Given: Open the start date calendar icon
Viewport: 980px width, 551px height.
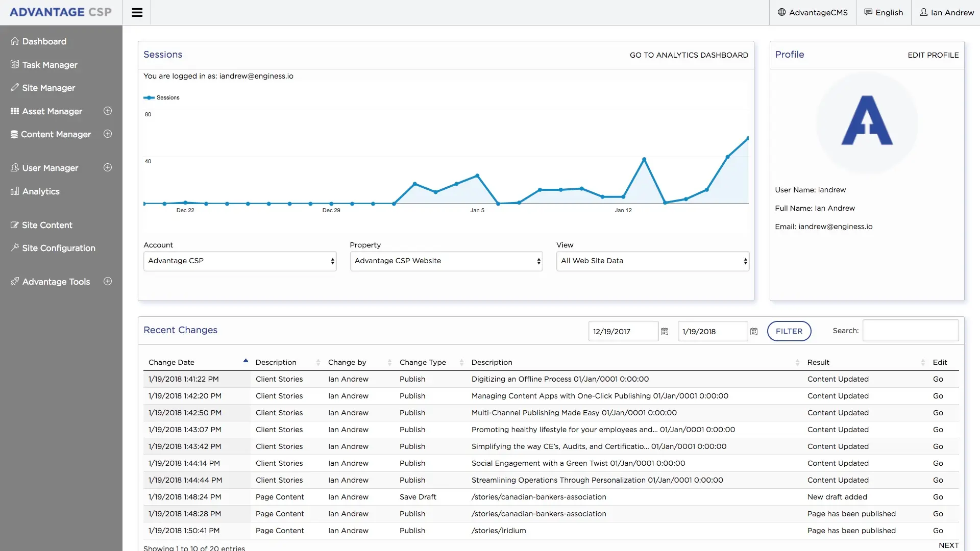Looking at the screenshot, I should click(665, 332).
